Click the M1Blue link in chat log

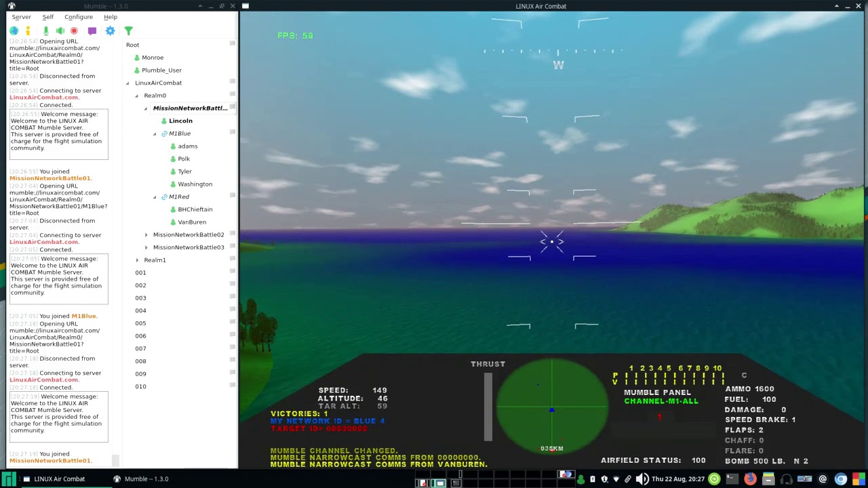(x=84, y=316)
